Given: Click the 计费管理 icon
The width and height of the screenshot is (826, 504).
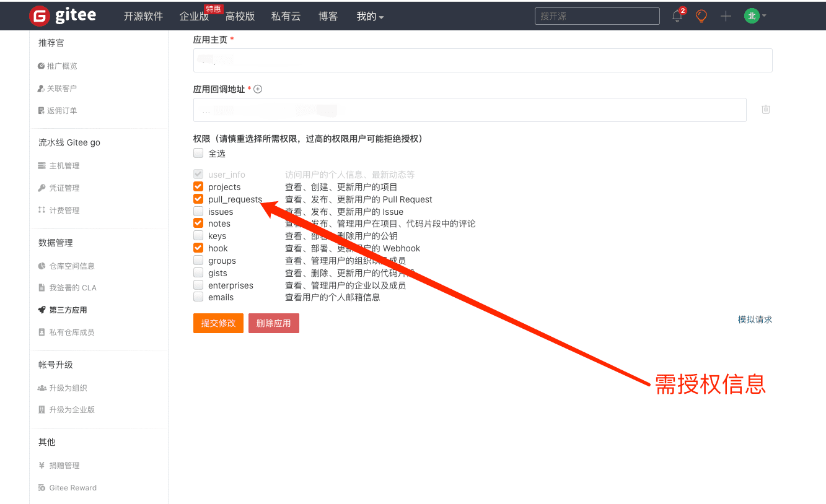Looking at the screenshot, I should click(42, 211).
